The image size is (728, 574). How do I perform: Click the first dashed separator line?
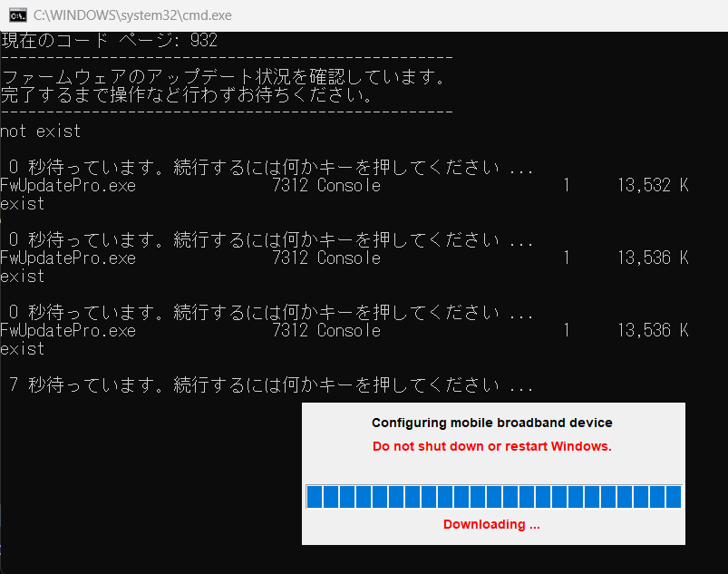tap(227, 58)
